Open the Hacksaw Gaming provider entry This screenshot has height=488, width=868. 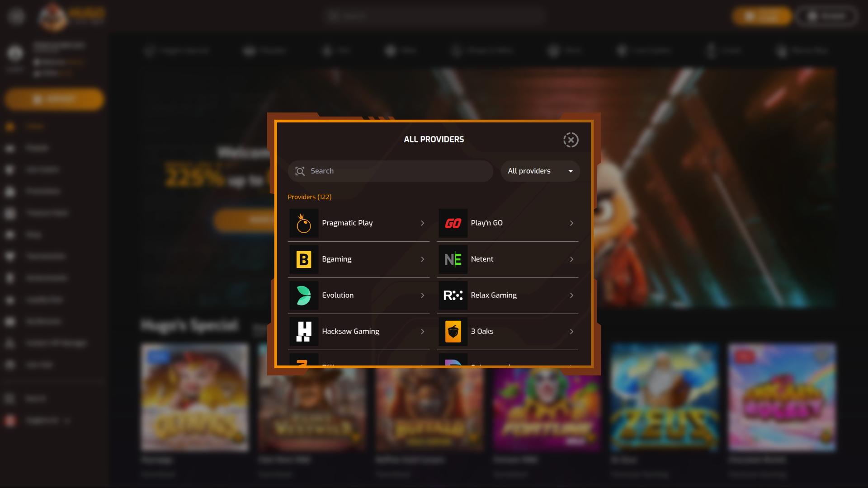[350, 332]
